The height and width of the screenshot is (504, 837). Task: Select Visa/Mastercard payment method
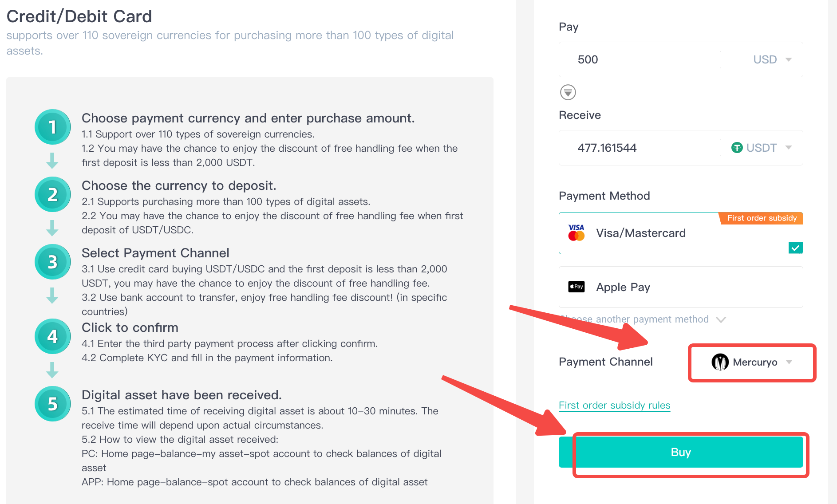click(681, 233)
